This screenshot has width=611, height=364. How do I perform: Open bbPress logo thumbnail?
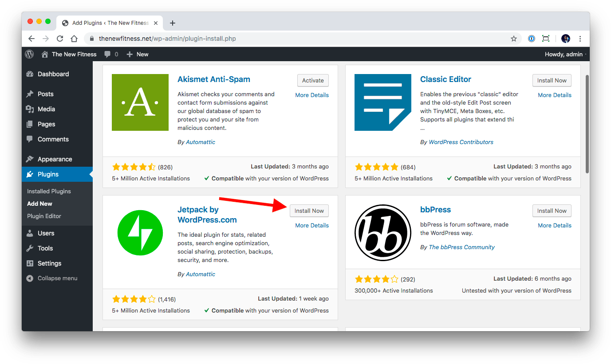pos(383,233)
